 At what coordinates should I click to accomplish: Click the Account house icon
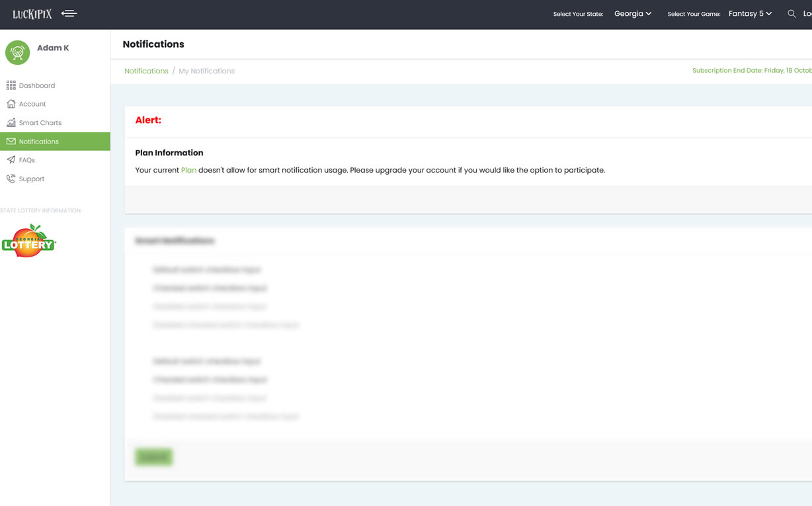point(11,104)
